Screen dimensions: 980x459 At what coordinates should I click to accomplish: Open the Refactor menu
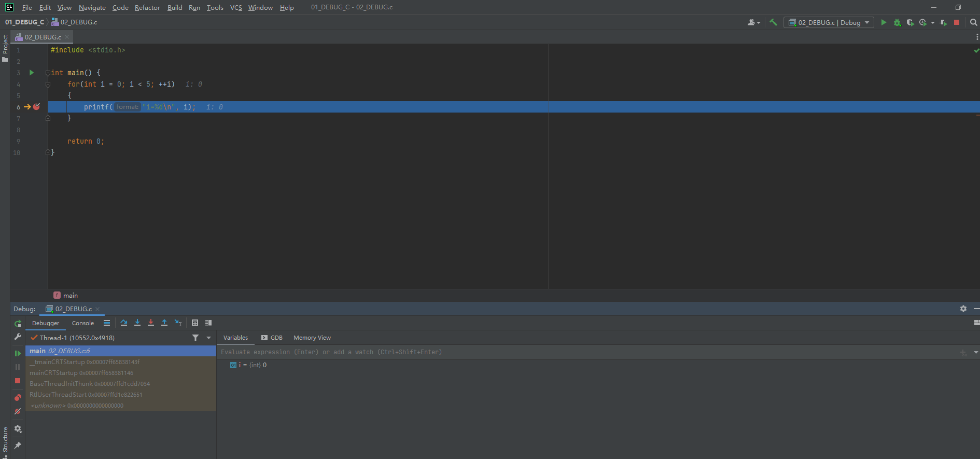click(x=147, y=7)
